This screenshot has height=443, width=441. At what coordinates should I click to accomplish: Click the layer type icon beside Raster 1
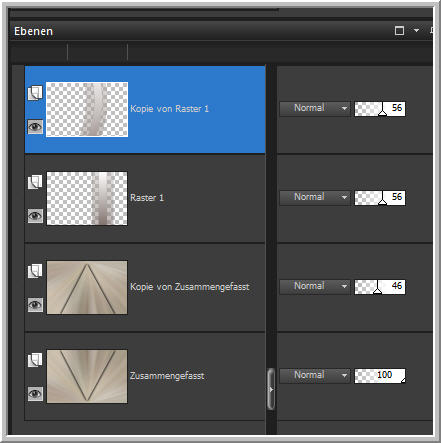point(35,182)
